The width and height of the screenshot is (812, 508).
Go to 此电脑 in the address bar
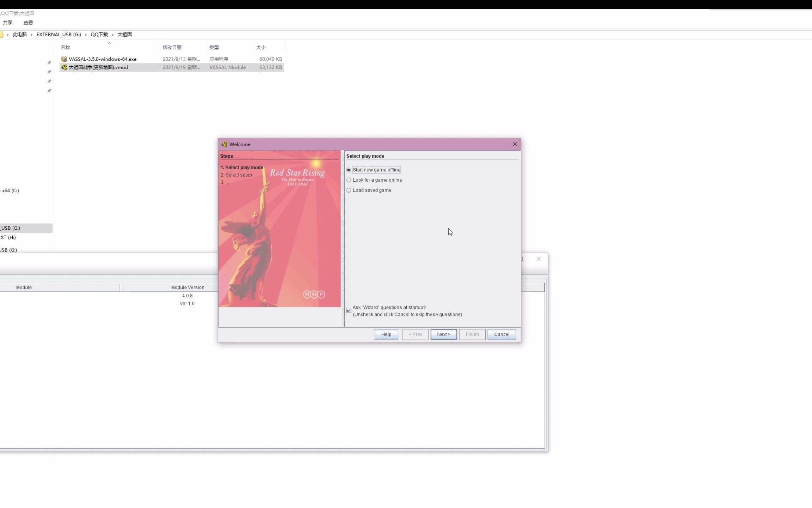coord(19,35)
